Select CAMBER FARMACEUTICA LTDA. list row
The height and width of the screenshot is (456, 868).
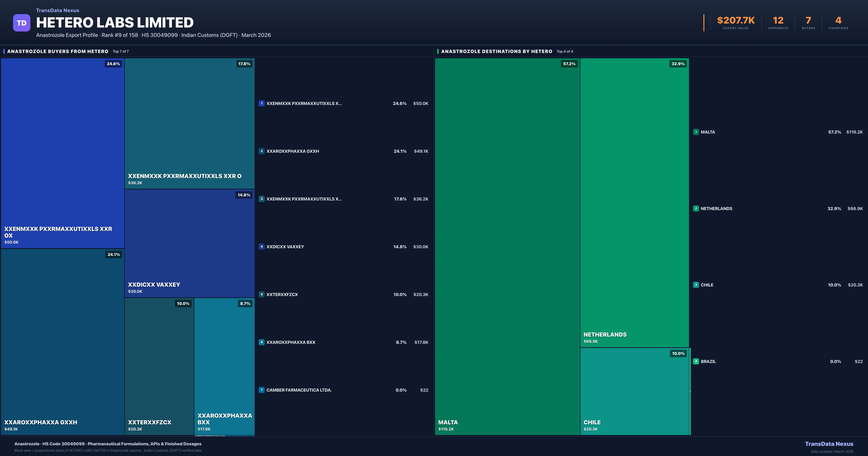pos(343,390)
